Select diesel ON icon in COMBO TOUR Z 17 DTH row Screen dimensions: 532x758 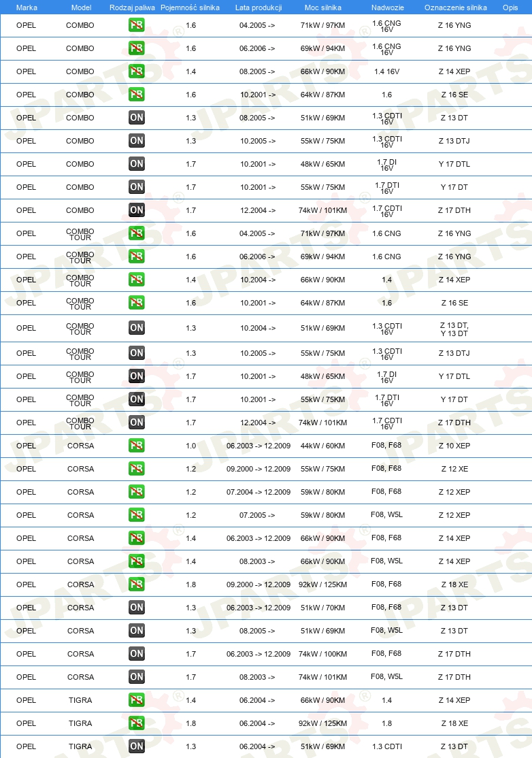point(137,423)
